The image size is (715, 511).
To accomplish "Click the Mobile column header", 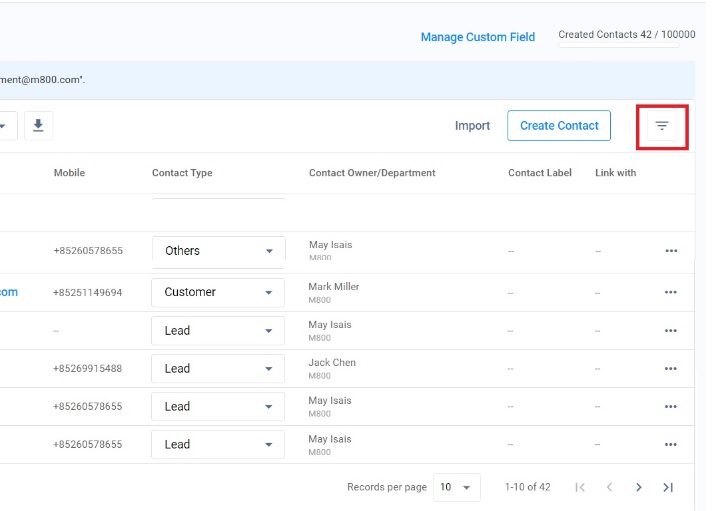I will point(69,173).
